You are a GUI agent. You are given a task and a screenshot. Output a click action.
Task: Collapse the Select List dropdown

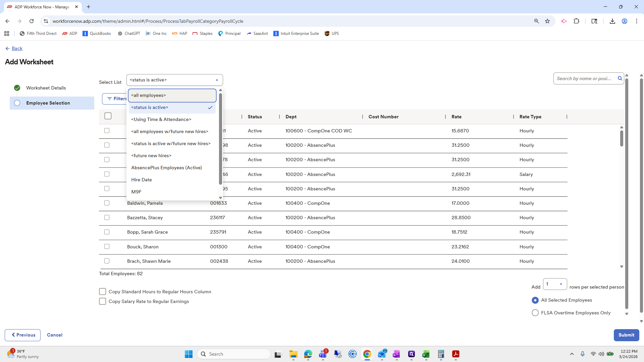pos(217,80)
